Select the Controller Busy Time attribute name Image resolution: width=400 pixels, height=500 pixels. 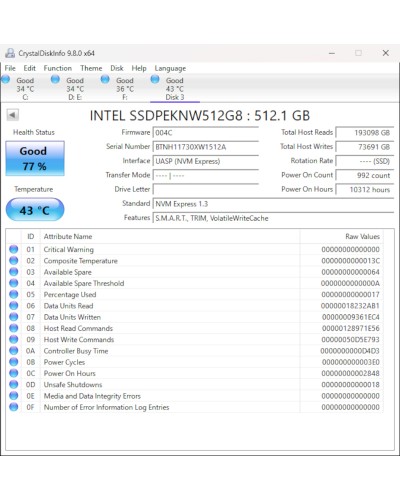pos(76,351)
